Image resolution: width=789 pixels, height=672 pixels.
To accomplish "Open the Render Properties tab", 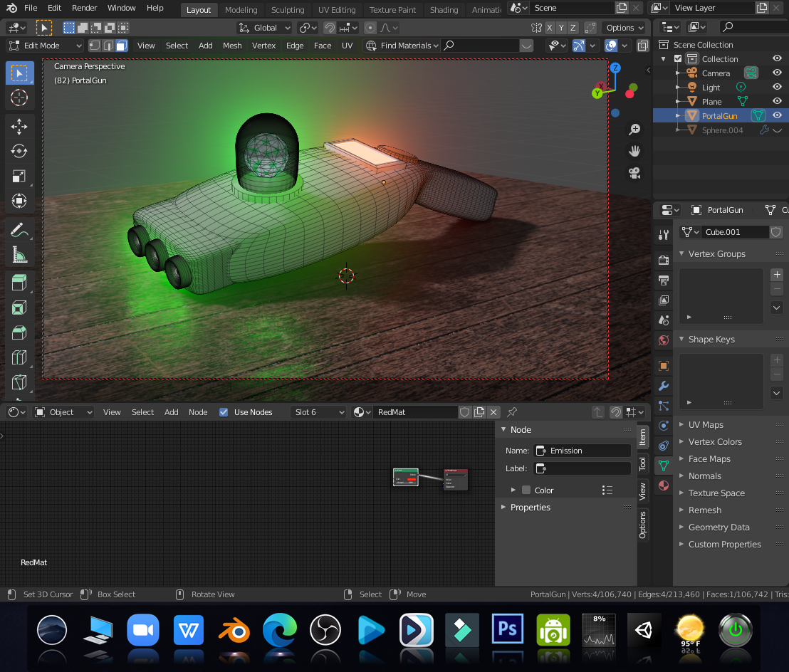I will pyautogui.click(x=663, y=260).
